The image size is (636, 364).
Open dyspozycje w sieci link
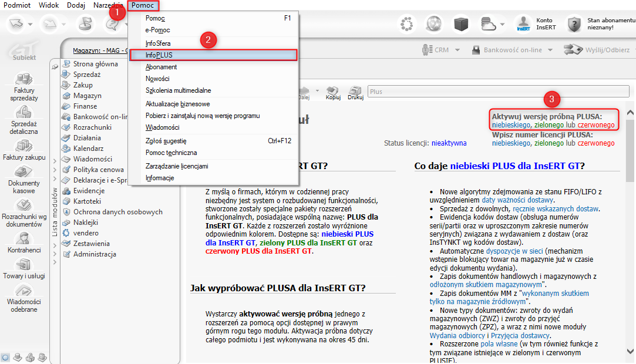point(514,251)
